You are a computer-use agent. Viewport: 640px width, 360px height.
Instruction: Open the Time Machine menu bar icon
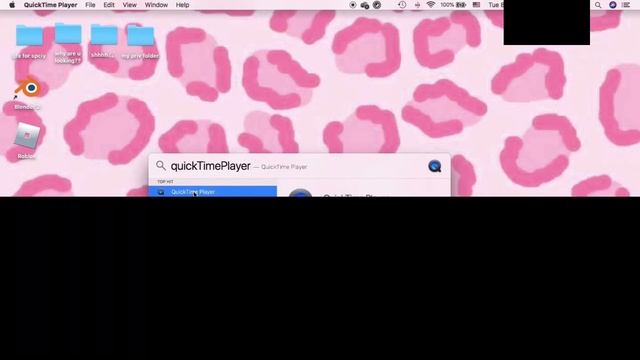[x=402, y=5]
